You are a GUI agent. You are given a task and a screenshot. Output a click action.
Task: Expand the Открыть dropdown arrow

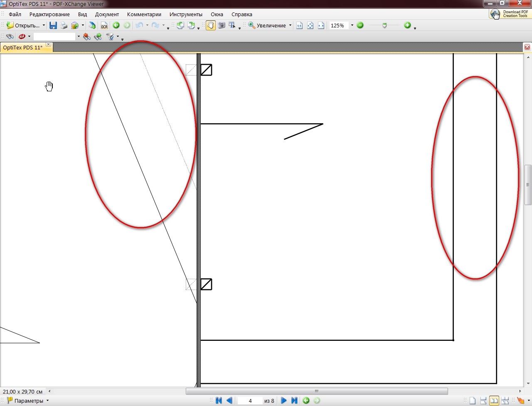click(44, 25)
